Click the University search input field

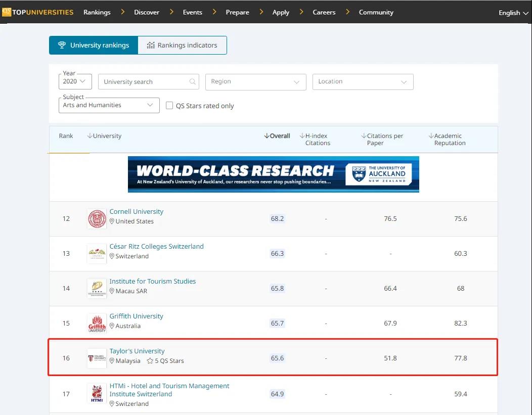149,82
